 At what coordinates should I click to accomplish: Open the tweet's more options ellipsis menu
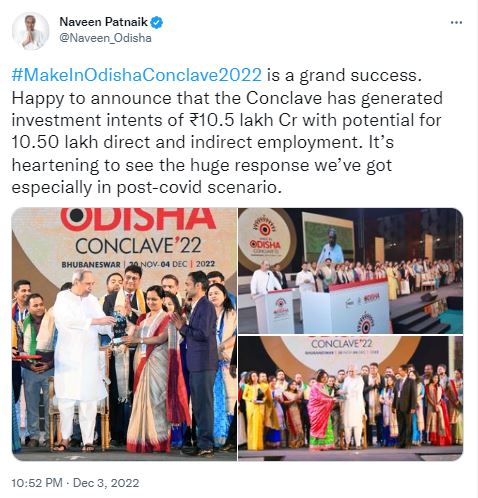click(x=456, y=23)
